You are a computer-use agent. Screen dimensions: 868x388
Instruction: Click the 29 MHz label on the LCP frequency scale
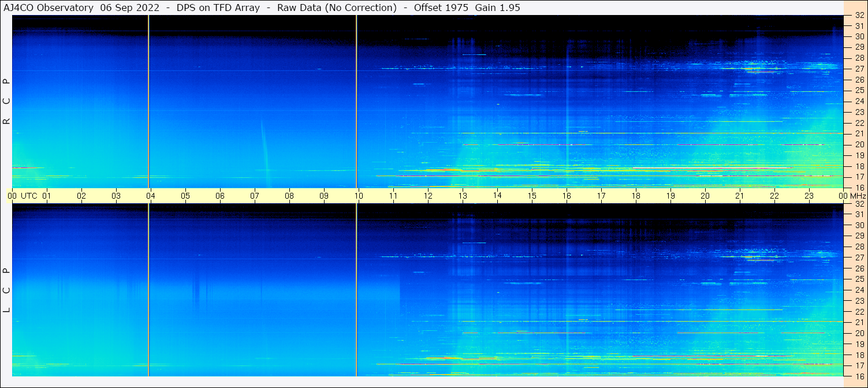(859, 236)
